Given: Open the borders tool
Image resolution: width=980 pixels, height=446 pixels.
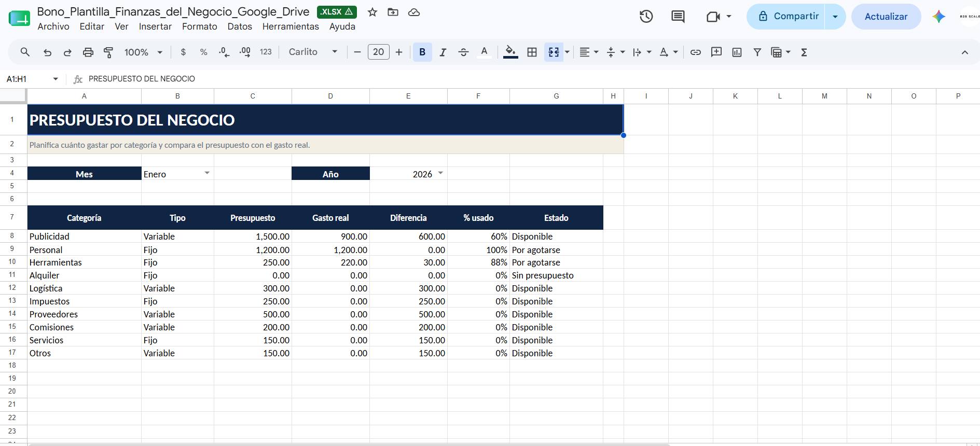Looking at the screenshot, I should (532, 52).
